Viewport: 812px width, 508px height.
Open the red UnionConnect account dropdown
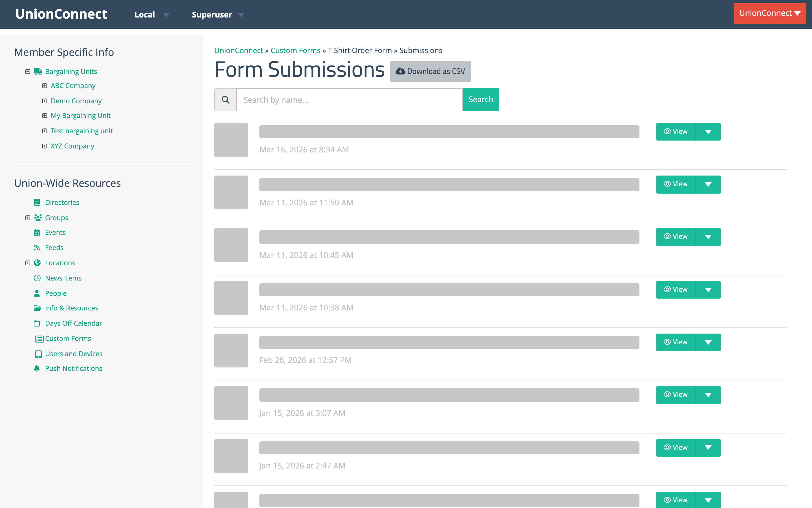(x=769, y=13)
